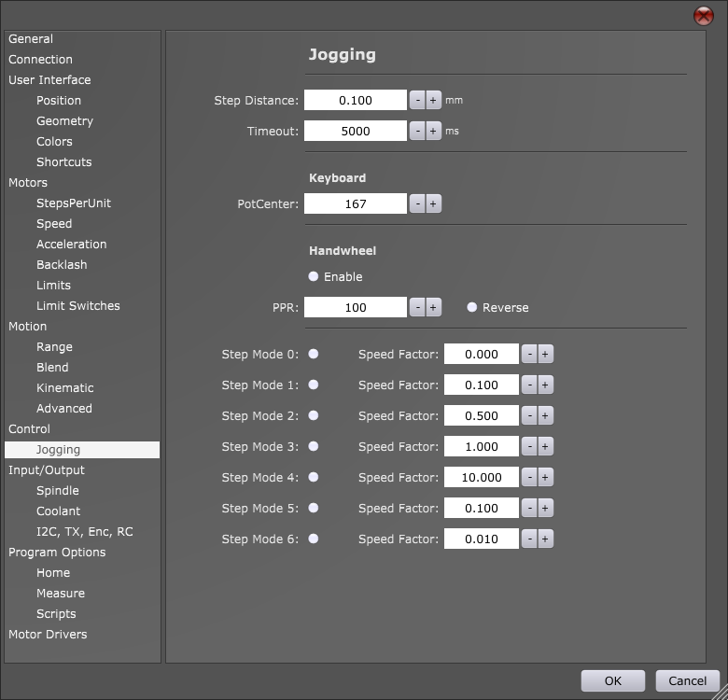Select Kinematic under Motion
The width and height of the screenshot is (728, 700).
[64, 388]
